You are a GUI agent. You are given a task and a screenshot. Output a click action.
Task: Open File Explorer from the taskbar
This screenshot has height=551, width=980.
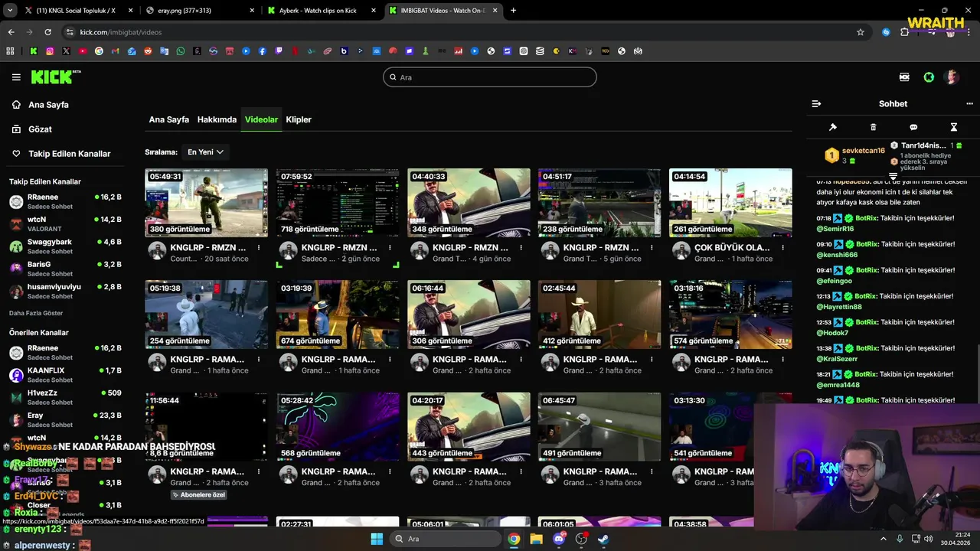pyautogui.click(x=536, y=539)
